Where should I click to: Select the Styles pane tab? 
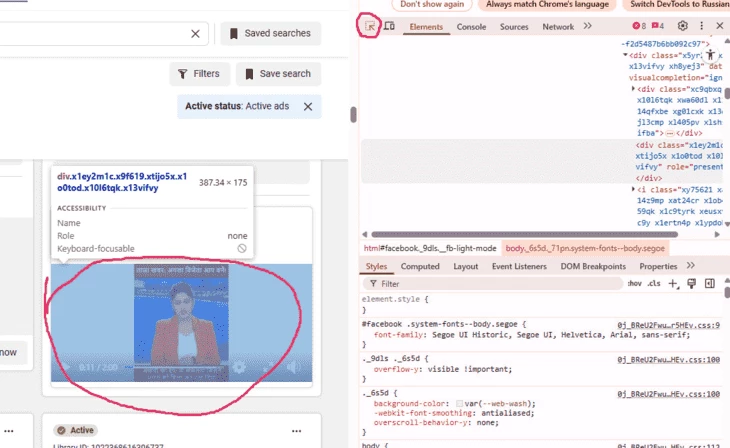pos(376,266)
